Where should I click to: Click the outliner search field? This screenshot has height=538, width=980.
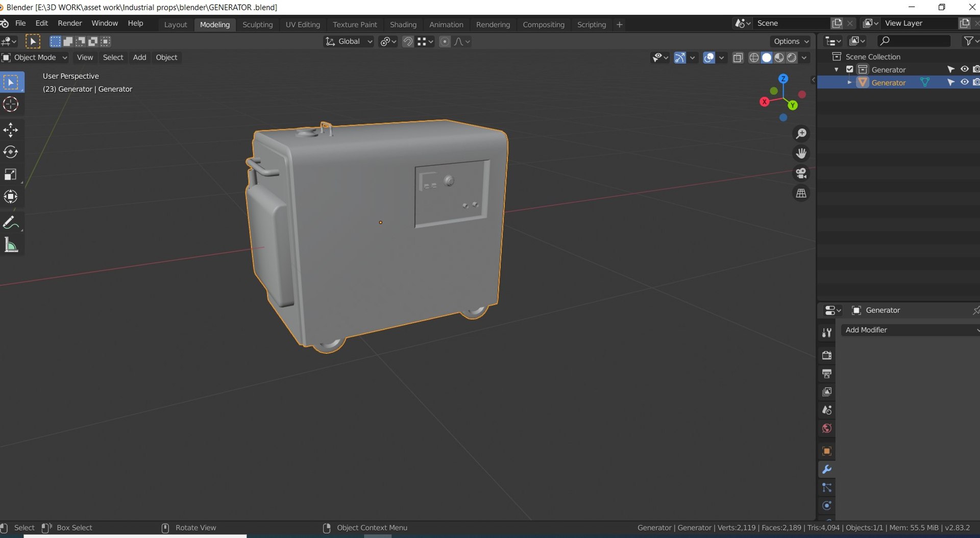[x=914, y=41]
